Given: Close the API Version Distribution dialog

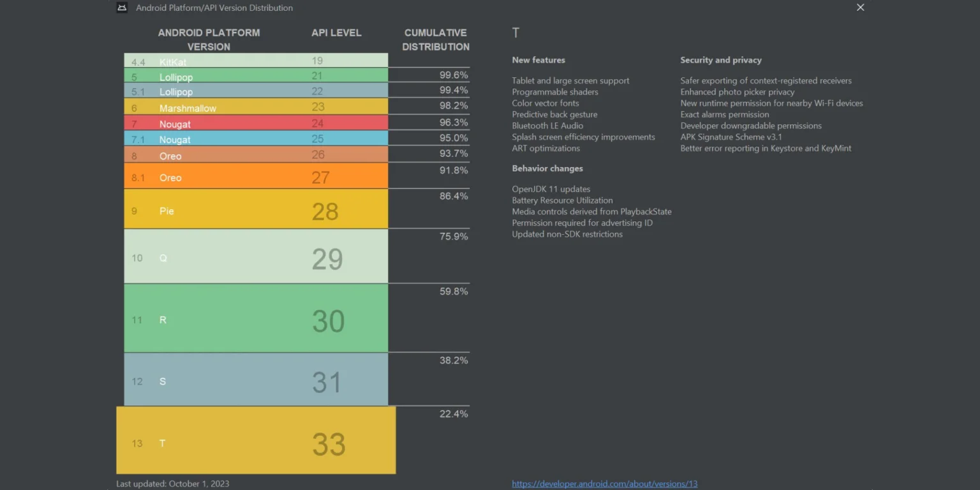Looking at the screenshot, I should pos(860,8).
